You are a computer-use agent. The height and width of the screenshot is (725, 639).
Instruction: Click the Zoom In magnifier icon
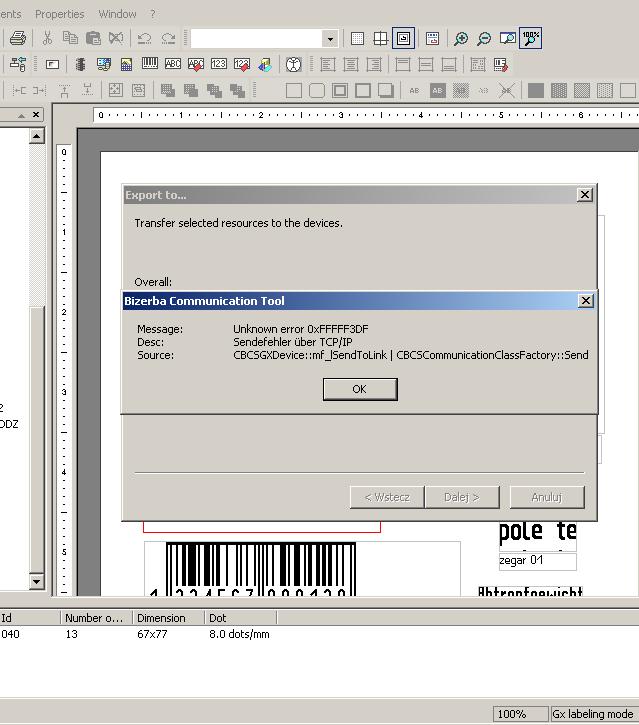461,38
